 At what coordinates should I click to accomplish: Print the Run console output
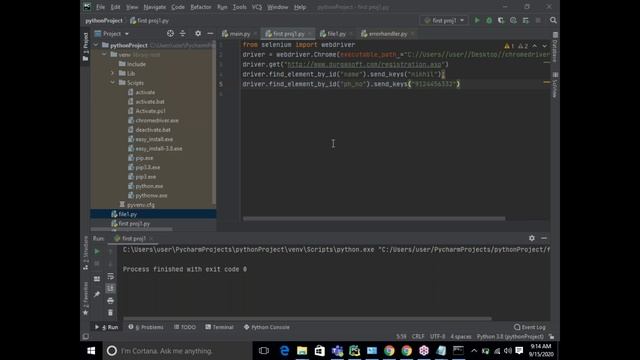110,301
